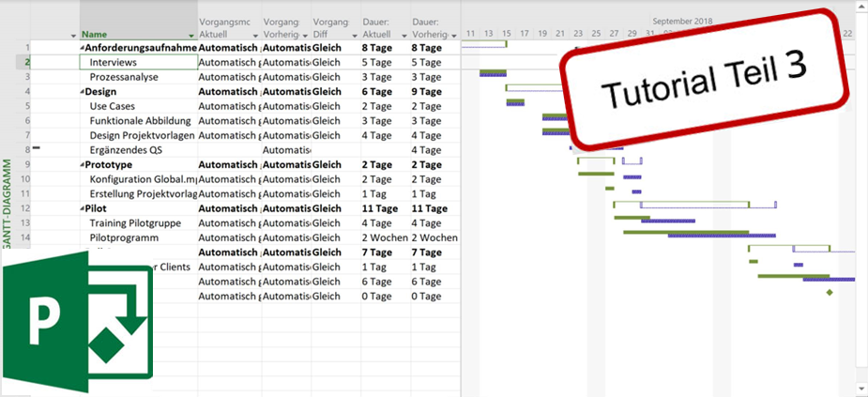Image resolution: width=868 pixels, height=397 pixels.
Task: Click the milestone diamond in the Gantt chart
Action: [829, 293]
